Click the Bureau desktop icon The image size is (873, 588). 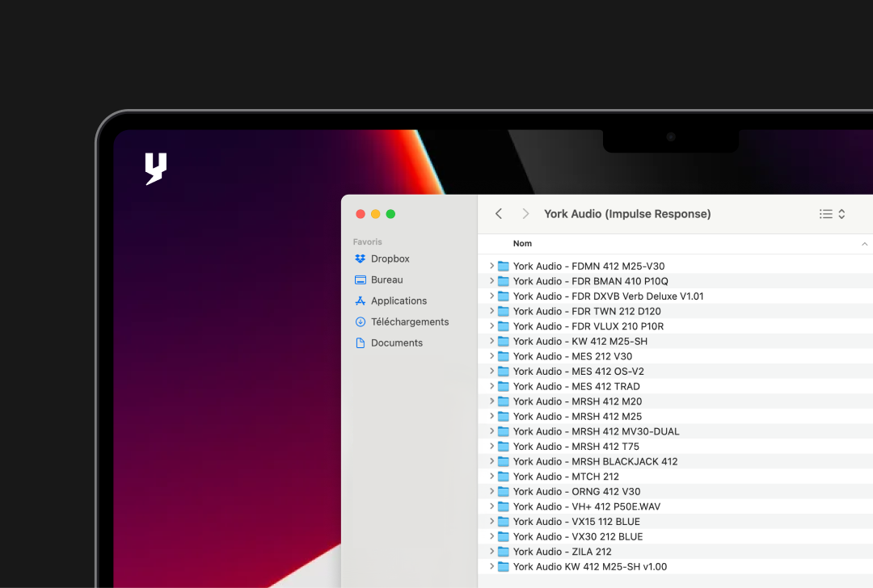point(361,279)
